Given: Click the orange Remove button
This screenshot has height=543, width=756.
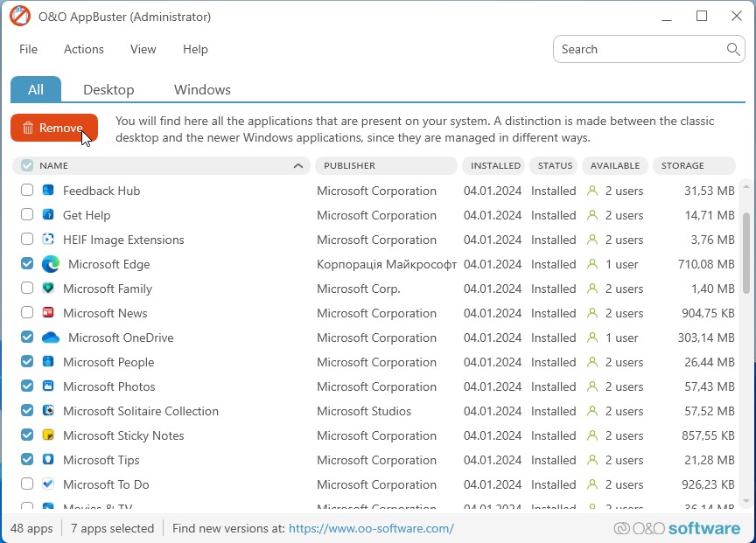Looking at the screenshot, I should click(x=54, y=128).
